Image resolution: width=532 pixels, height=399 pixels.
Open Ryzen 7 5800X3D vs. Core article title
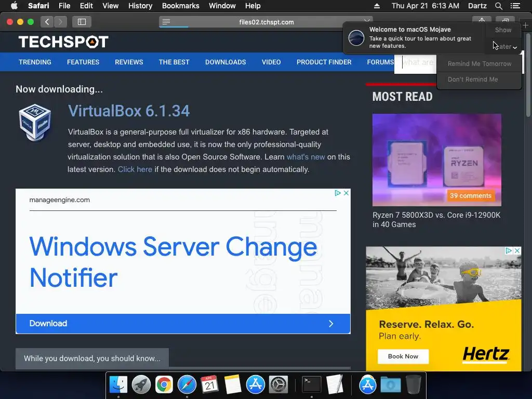pos(436,220)
